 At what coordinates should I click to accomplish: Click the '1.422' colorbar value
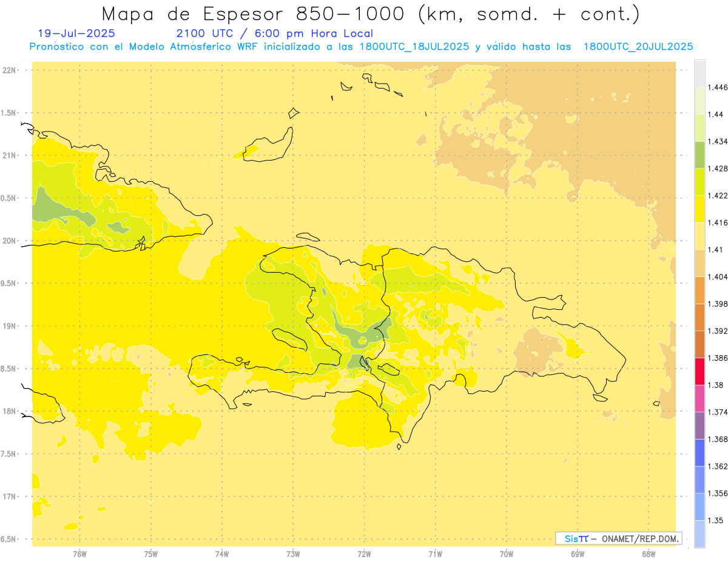coord(718,196)
